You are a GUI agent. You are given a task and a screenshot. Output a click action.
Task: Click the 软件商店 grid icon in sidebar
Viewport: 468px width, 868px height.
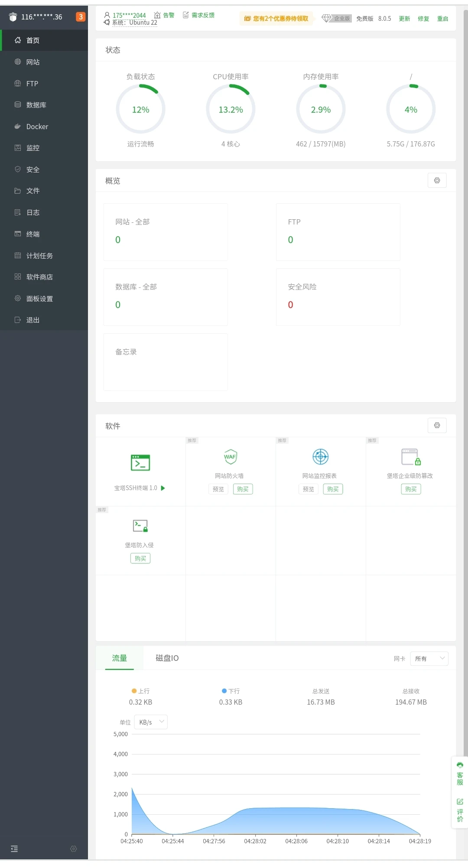point(18,277)
